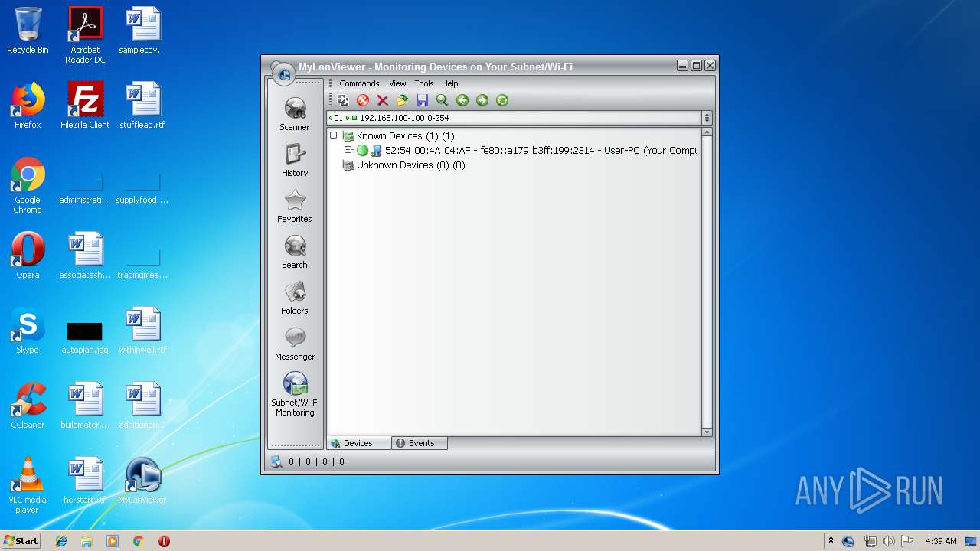The height and width of the screenshot is (551, 980).
Task: Select the Acrobat Reader DC desktop icon
Action: click(x=85, y=35)
